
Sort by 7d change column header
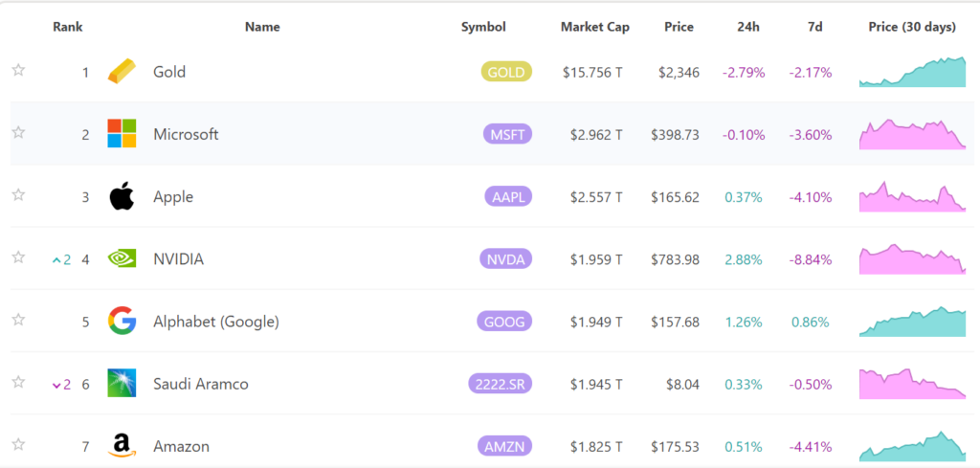pyautogui.click(x=815, y=27)
